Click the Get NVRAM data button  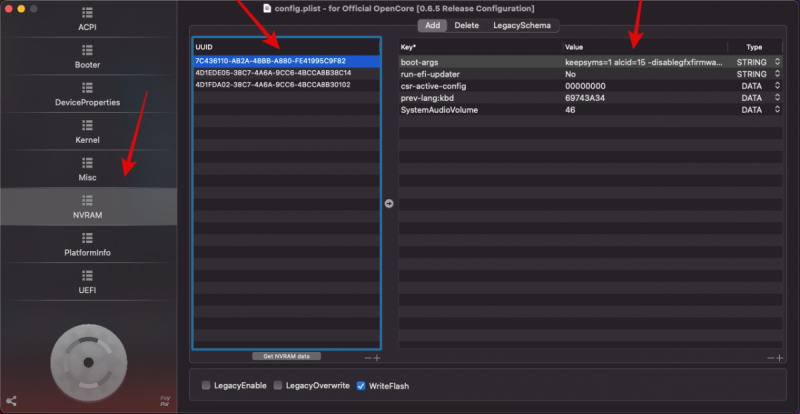click(286, 356)
